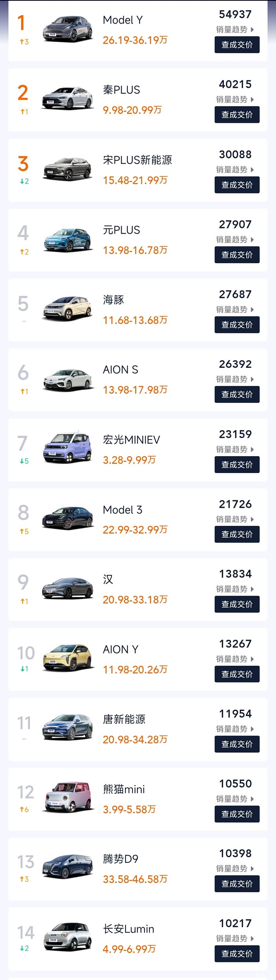Click the Model 3 name link
The width and height of the screenshot is (276, 980).
(x=122, y=510)
